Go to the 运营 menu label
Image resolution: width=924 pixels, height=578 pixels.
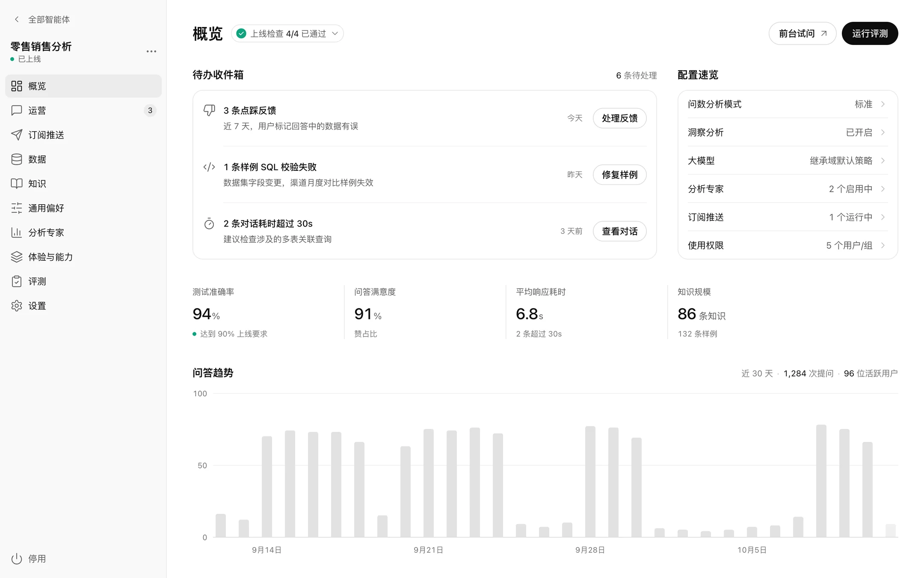tap(37, 110)
